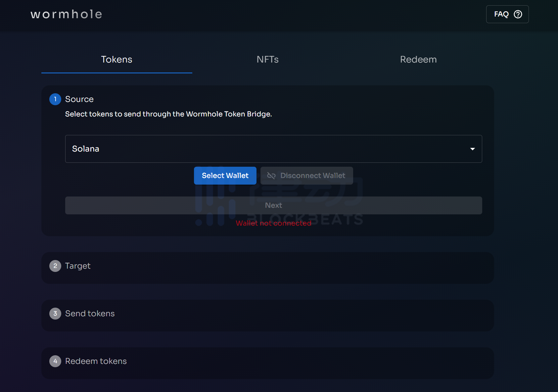Open the Solana source chain dropdown
The image size is (558, 392).
tap(265, 149)
